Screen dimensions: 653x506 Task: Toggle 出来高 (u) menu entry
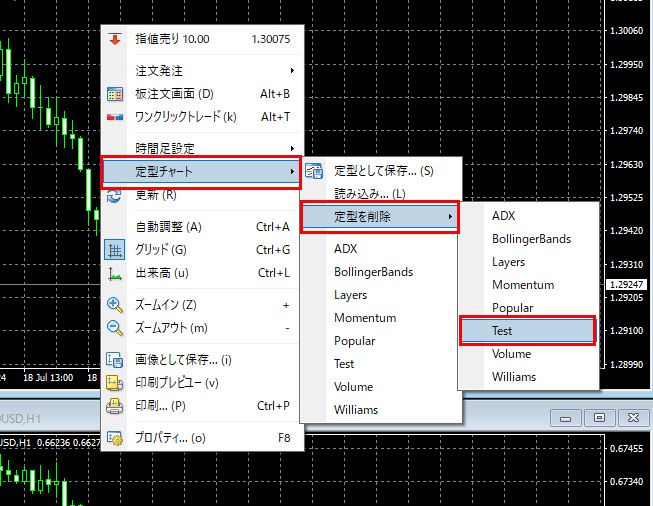[202, 273]
